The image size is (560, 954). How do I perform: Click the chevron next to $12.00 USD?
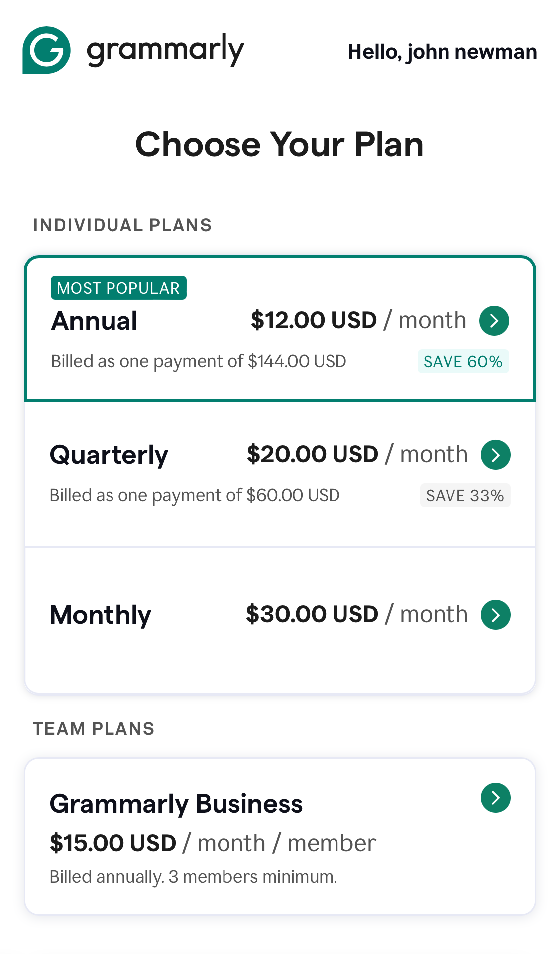coord(494,321)
